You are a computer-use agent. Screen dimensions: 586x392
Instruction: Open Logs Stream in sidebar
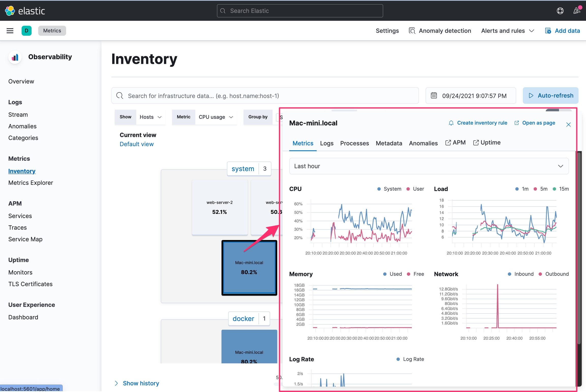click(18, 115)
